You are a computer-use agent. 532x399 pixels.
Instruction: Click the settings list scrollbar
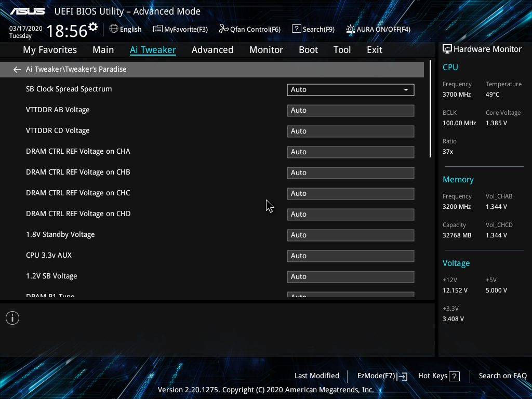coord(430,109)
